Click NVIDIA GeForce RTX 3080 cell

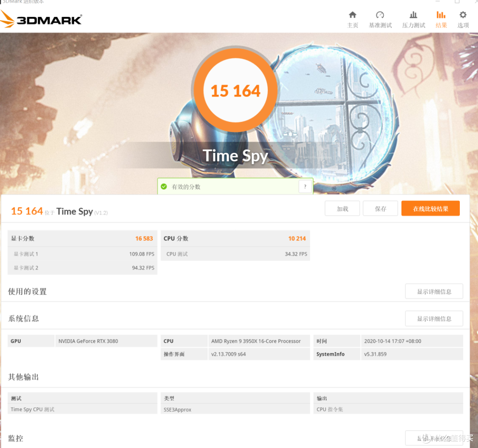pos(106,341)
